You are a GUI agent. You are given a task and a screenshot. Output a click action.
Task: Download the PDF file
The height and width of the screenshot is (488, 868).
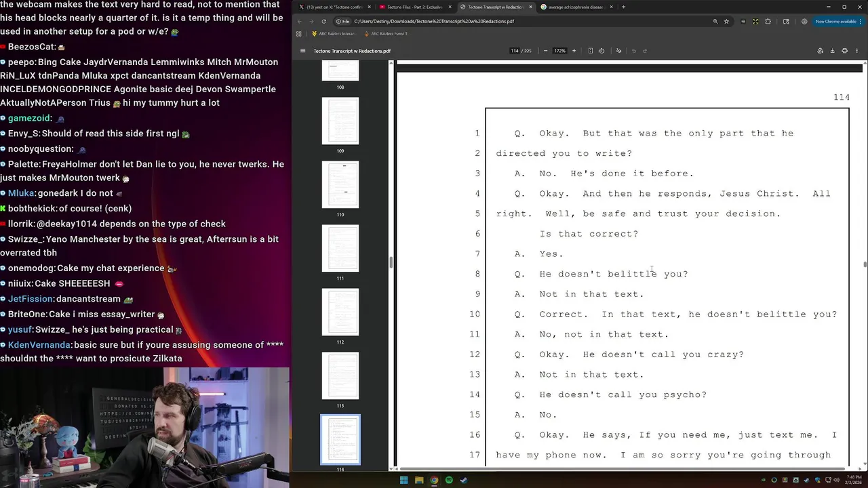point(833,51)
